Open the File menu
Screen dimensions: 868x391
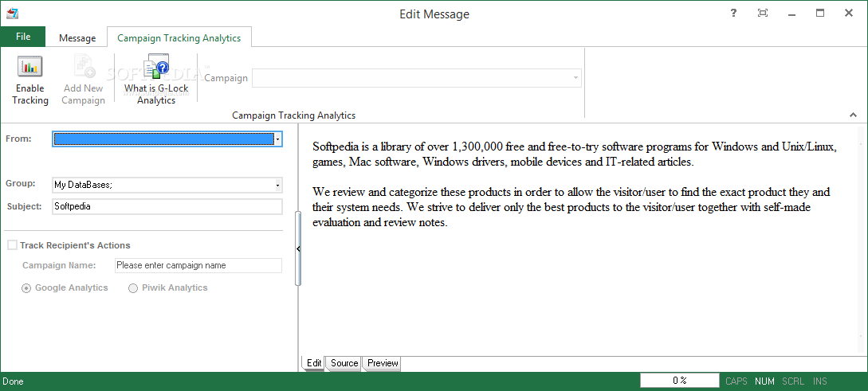[x=23, y=37]
